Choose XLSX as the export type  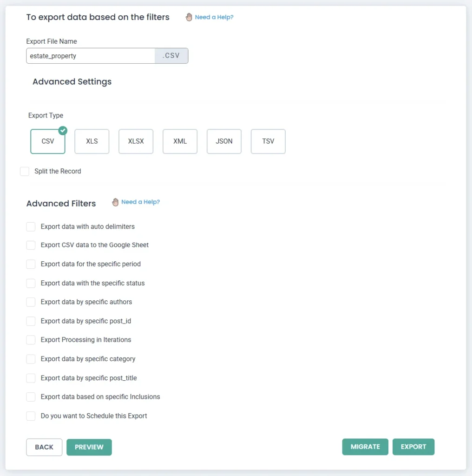click(x=136, y=141)
